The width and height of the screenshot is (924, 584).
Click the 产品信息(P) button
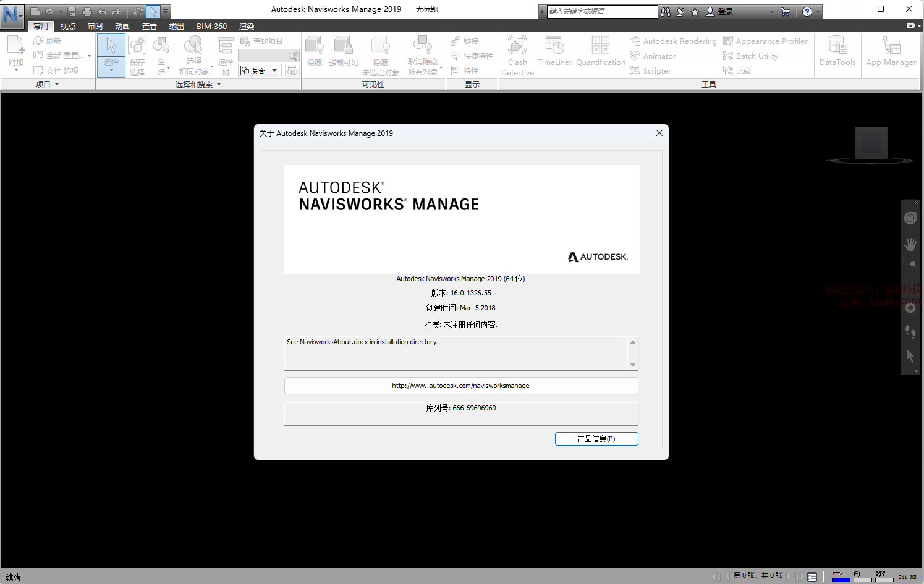tap(596, 439)
